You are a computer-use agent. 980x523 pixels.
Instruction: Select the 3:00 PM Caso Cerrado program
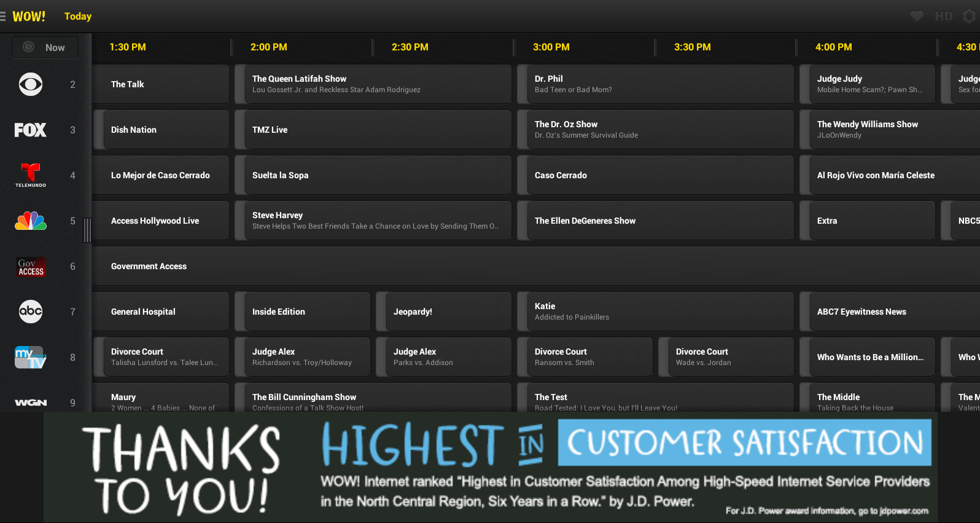(x=656, y=175)
